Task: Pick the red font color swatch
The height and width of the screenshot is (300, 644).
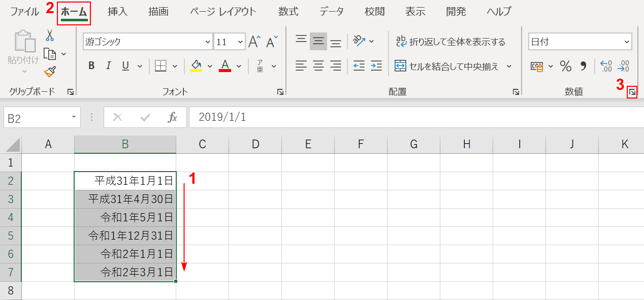Action: [x=226, y=69]
